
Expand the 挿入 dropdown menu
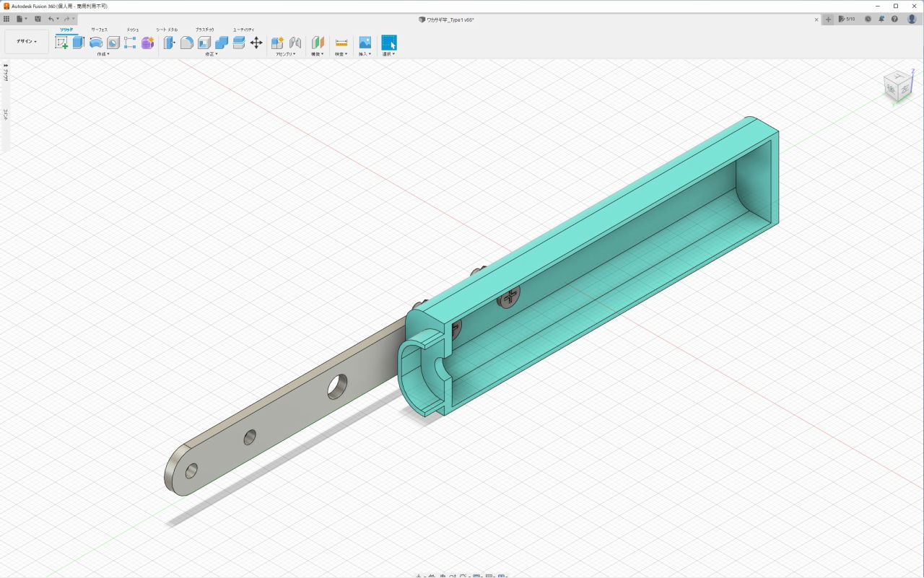coord(365,54)
